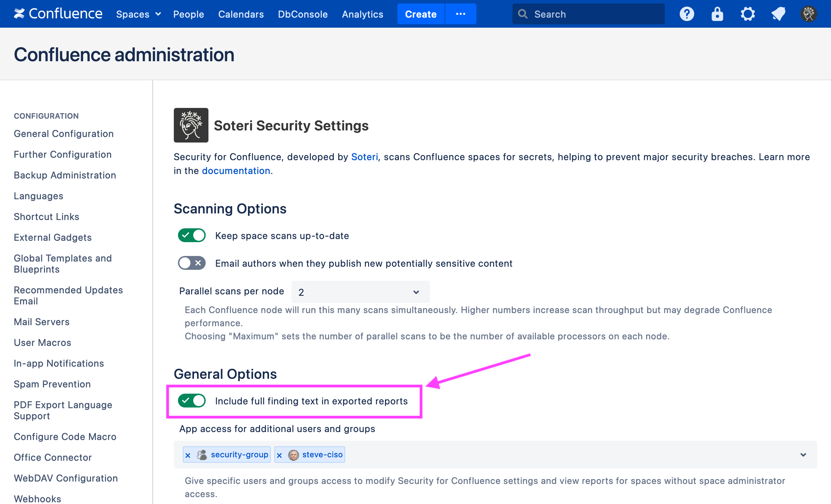Expand the app access users dropdown arrow

click(x=803, y=455)
